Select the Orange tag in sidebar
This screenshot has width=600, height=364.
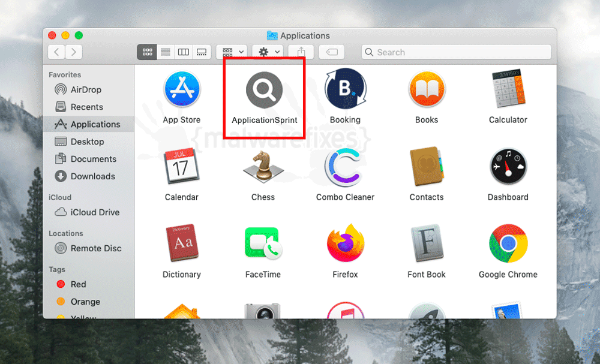point(89,302)
